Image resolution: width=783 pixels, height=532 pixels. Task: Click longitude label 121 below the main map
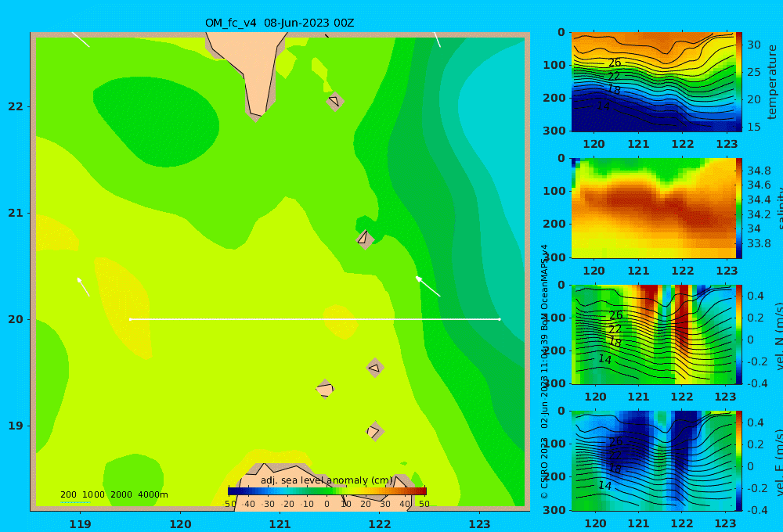coord(280,524)
